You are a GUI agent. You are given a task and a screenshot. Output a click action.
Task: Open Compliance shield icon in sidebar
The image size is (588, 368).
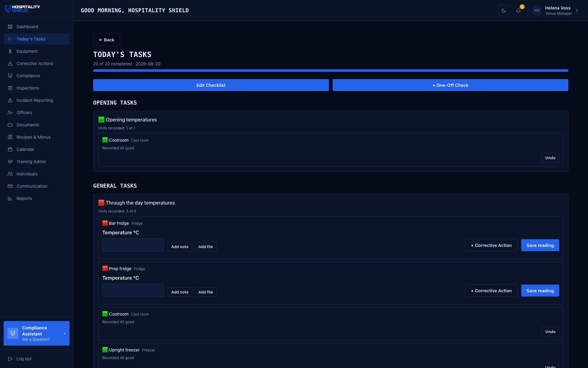pyautogui.click(x=10, y=76)
